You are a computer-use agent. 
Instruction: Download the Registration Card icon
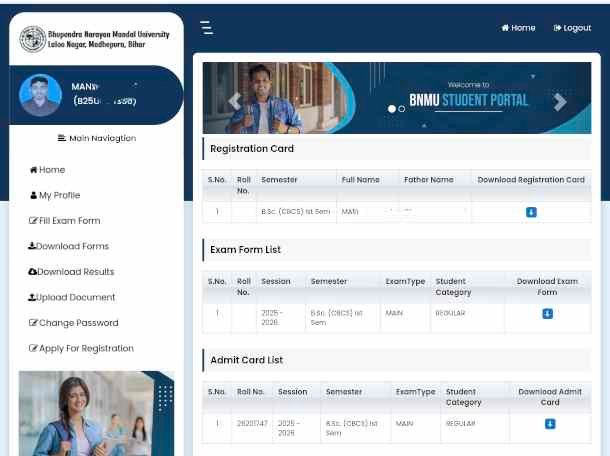(x=531, y=212)
